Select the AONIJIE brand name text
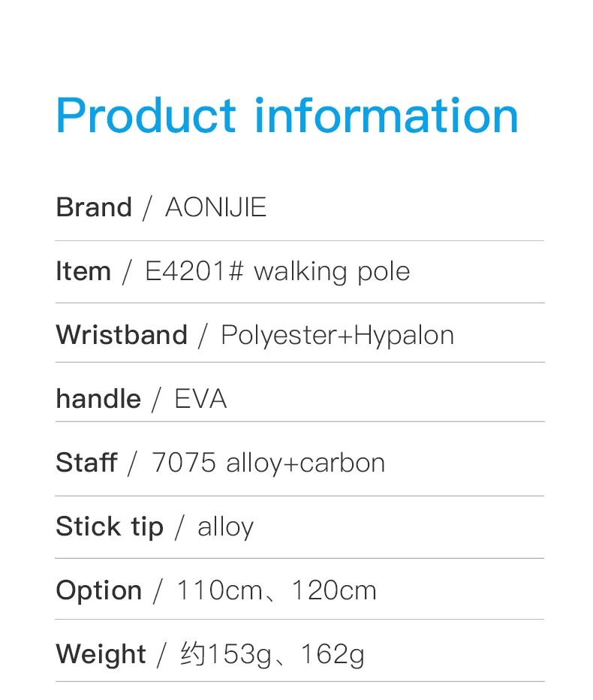 (215, 207)
